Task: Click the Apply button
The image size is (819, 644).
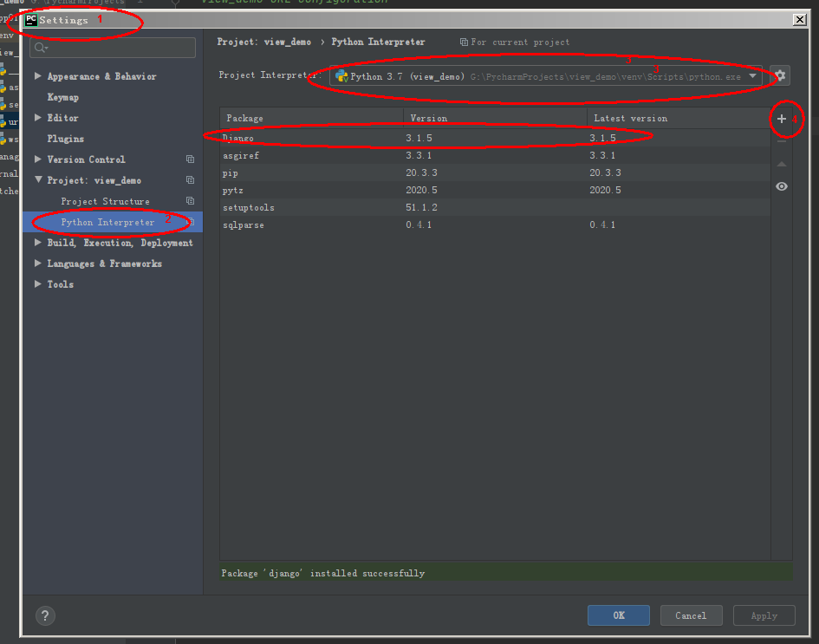Action: coord(764,615)
